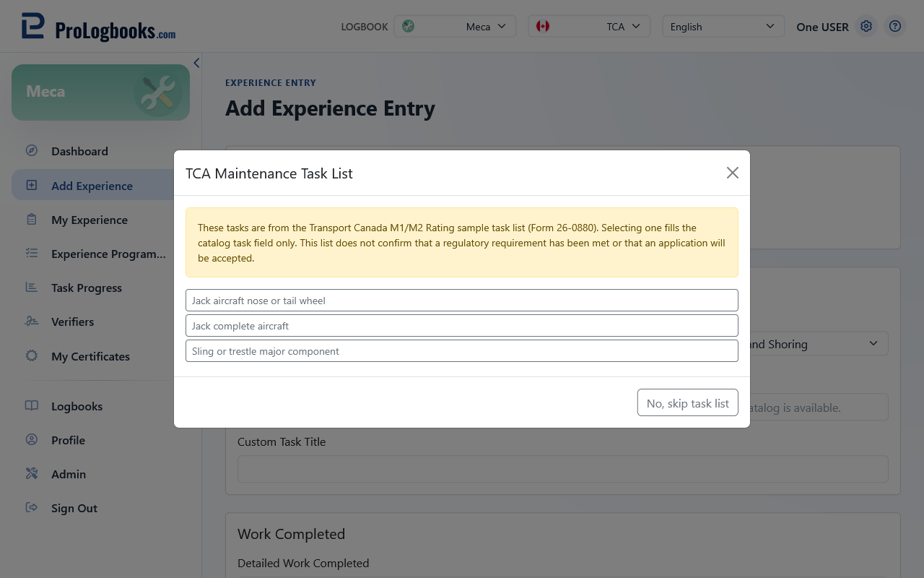Select Sign Out in the sidebar
Viewport: 924px width, 578px height.
101,508
